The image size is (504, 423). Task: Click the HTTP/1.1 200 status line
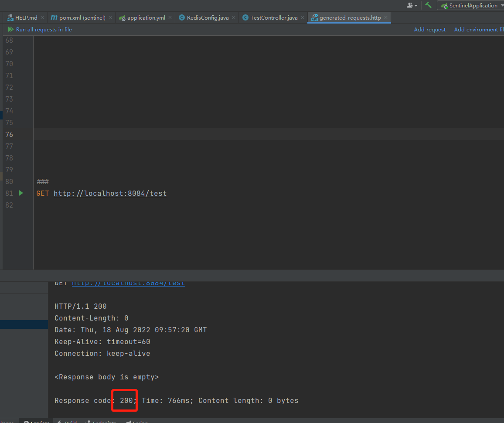81,306
